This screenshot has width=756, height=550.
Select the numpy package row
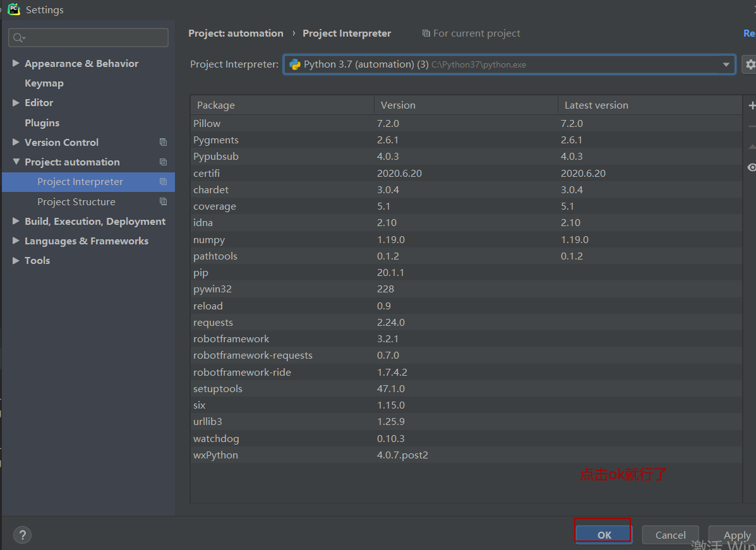click(316, 239)
